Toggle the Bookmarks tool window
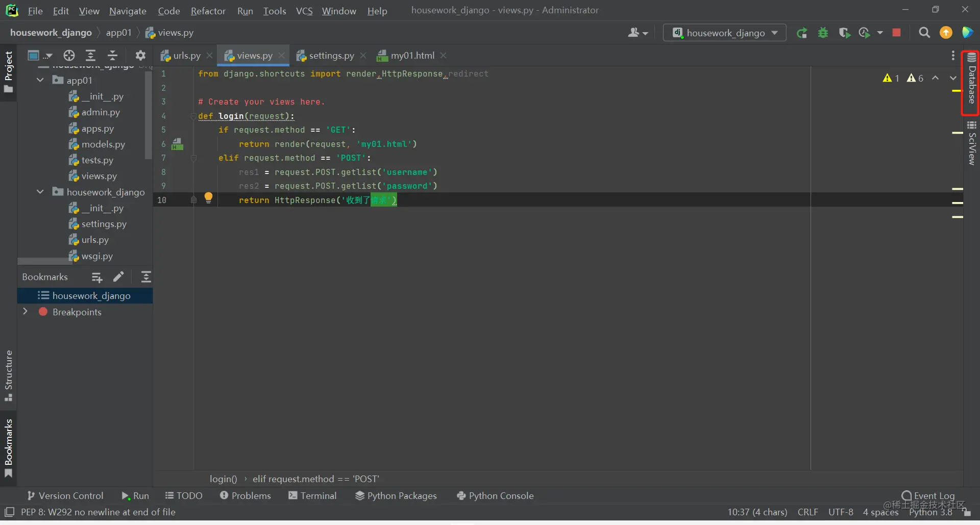Screen dimensions: 980x525 pos(8,448)
